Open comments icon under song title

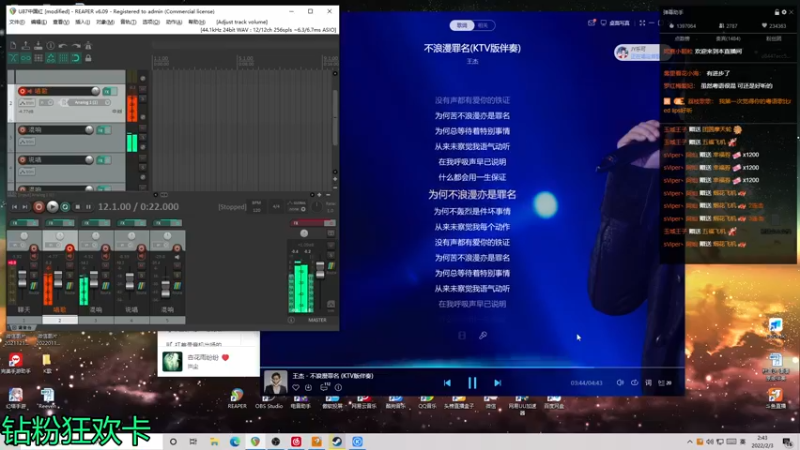[x=324, y=387]
